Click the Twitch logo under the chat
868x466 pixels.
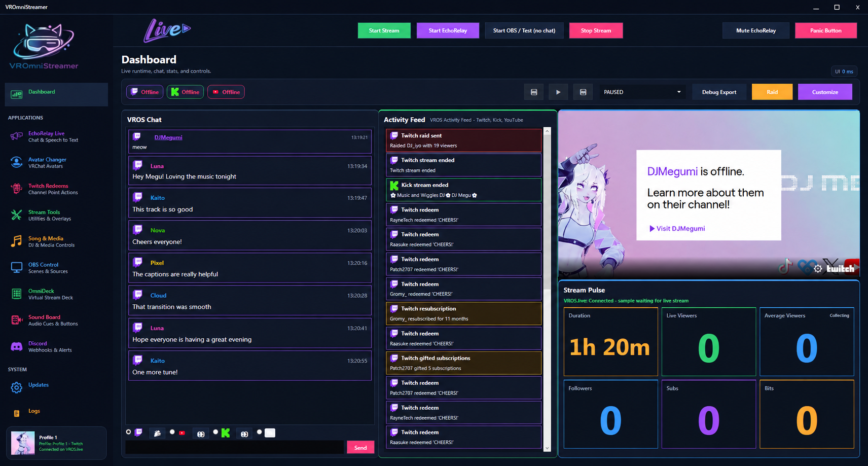tap(138, 433)
